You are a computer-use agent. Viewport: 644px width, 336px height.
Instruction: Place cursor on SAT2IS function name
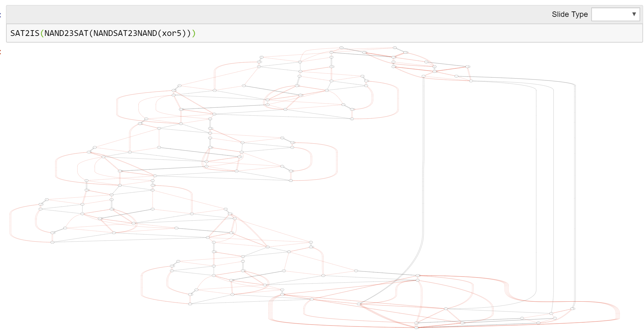tap(25, 33)
